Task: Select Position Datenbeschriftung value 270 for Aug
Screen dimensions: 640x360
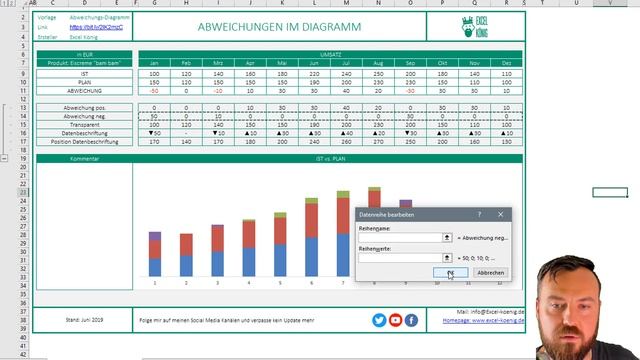Action: [x=378, y=142]
